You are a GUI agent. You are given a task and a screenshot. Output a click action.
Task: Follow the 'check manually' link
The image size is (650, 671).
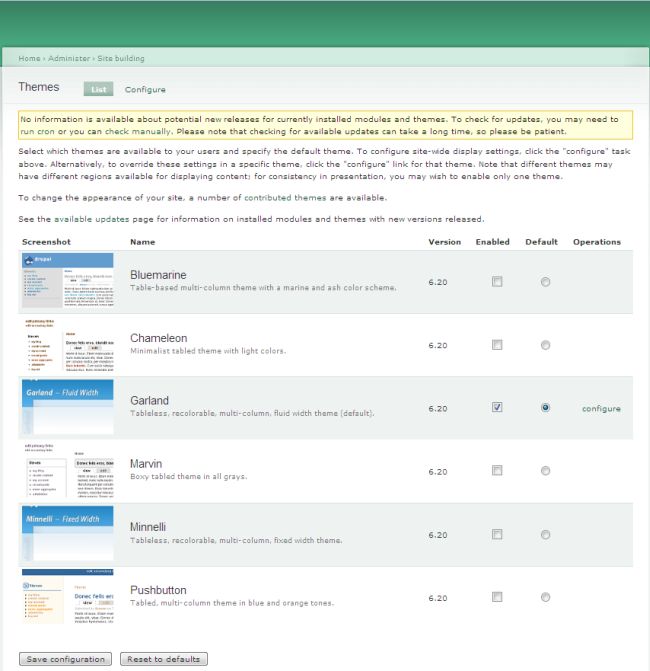coord(138,131)
